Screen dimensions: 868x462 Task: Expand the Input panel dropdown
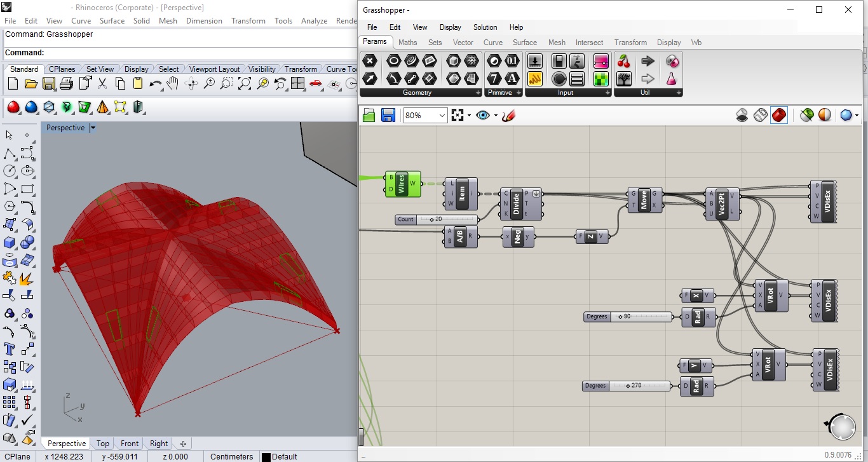(609, 93)
